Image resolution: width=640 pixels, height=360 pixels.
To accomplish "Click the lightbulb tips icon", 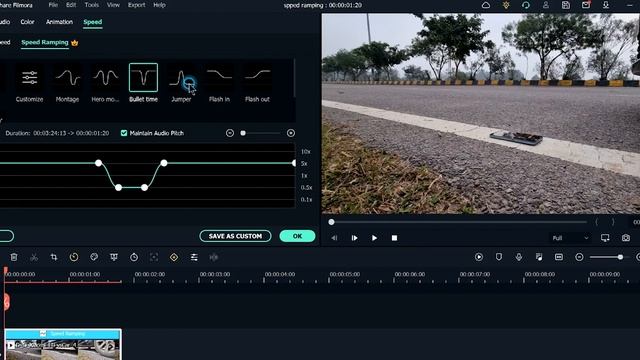I will (506, 5).
